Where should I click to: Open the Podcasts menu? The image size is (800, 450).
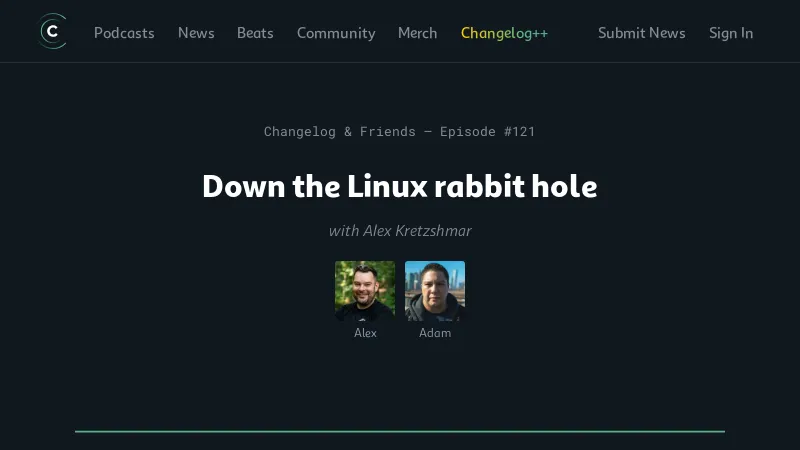pyautogui.click(x=124, y=33)
